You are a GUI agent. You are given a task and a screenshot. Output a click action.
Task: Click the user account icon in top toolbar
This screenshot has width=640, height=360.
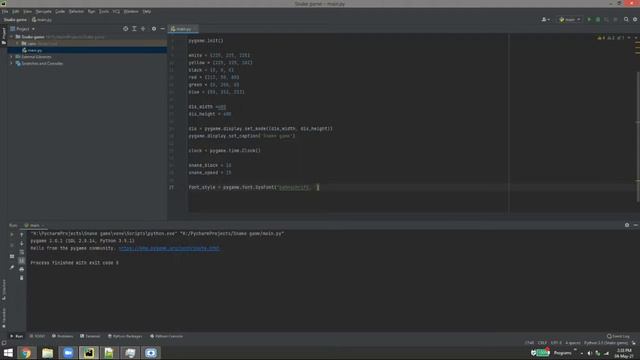tap(545, 19)
